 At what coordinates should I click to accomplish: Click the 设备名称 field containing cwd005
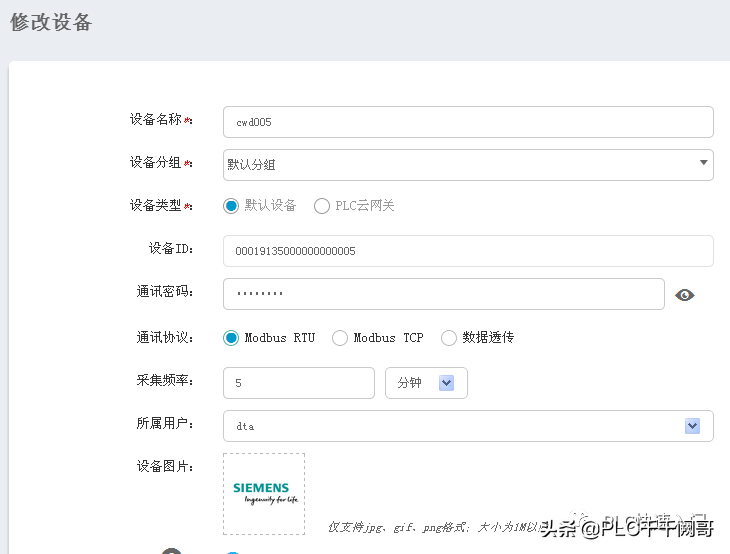[467, 122]
